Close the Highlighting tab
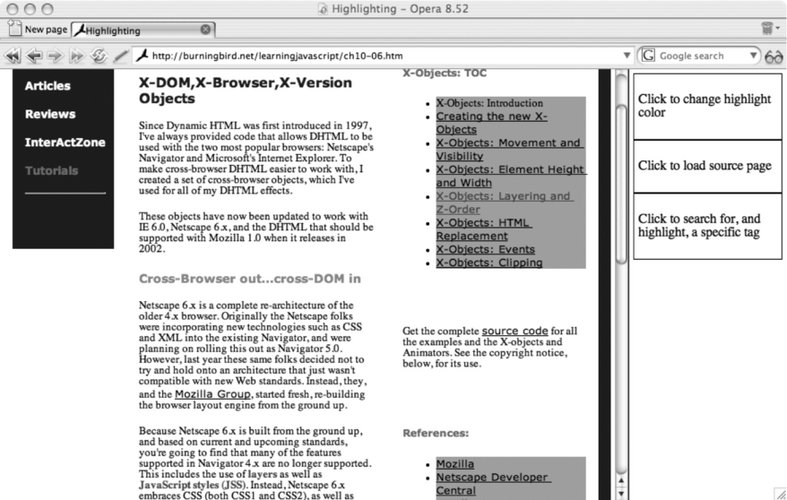The height and width of the screenshot is (500, 787). point(205,29)
